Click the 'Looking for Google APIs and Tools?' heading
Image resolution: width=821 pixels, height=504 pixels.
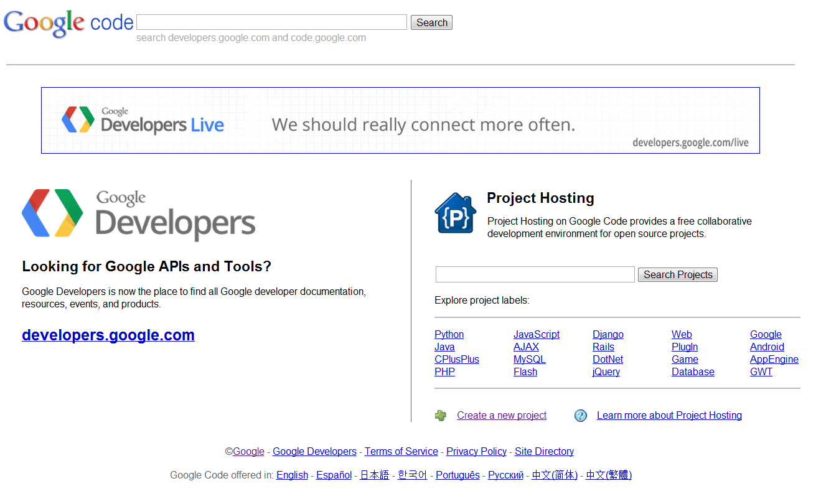146,267
